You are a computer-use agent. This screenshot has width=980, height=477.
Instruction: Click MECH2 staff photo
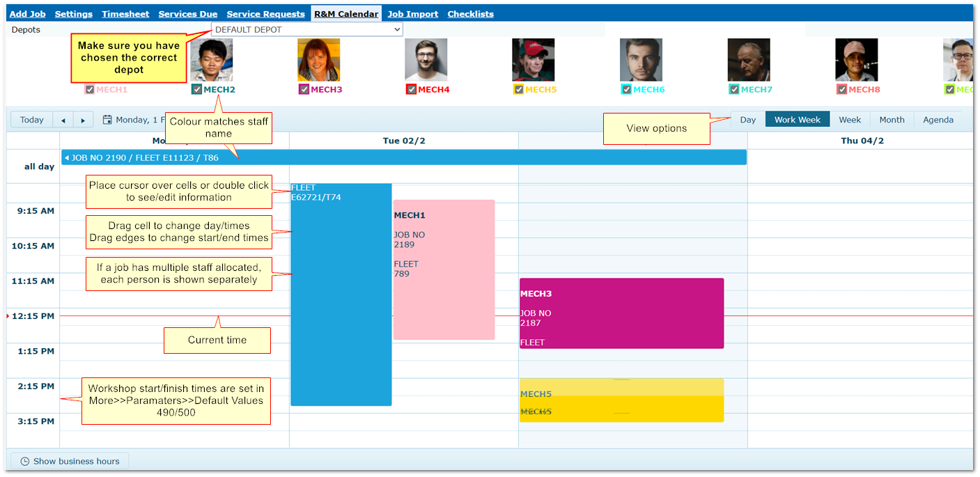click(212, 60)
